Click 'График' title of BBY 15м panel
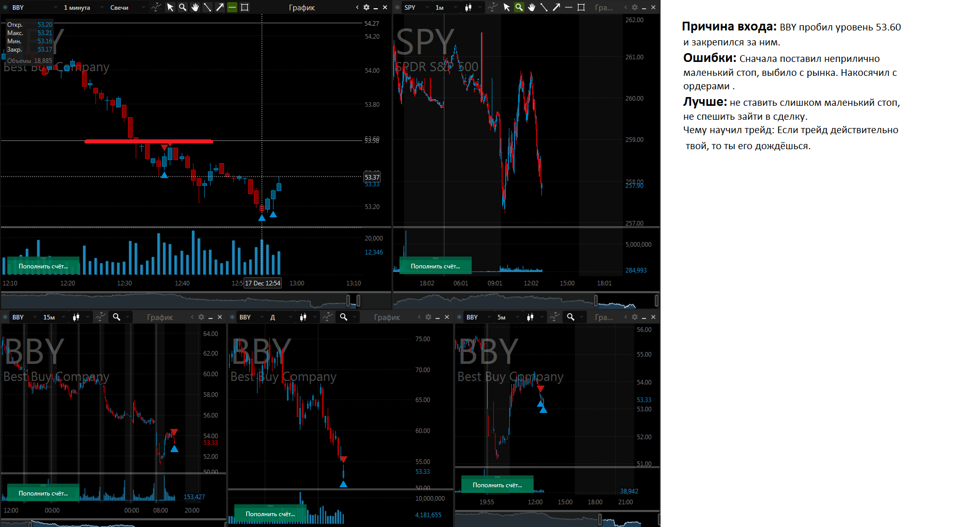 tap(160, 317)
